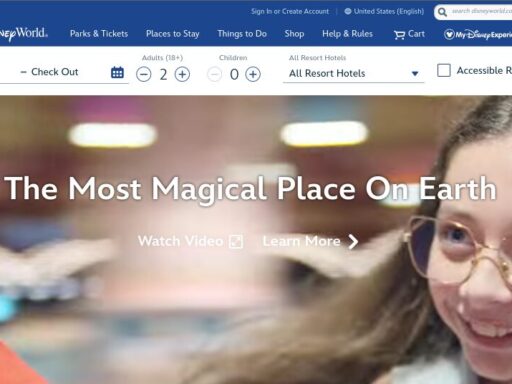Increase the number of children

253,74
